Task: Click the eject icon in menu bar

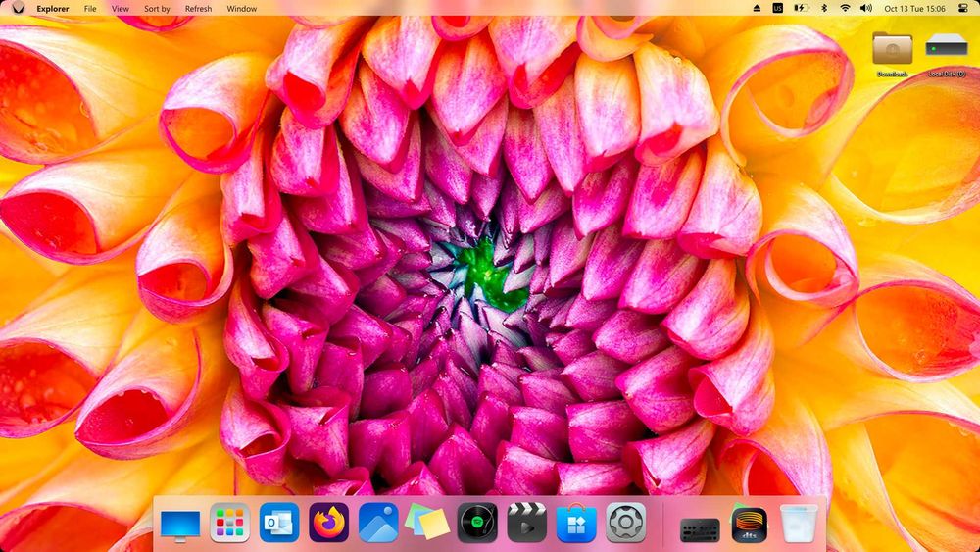Action: tap(757, 8)
